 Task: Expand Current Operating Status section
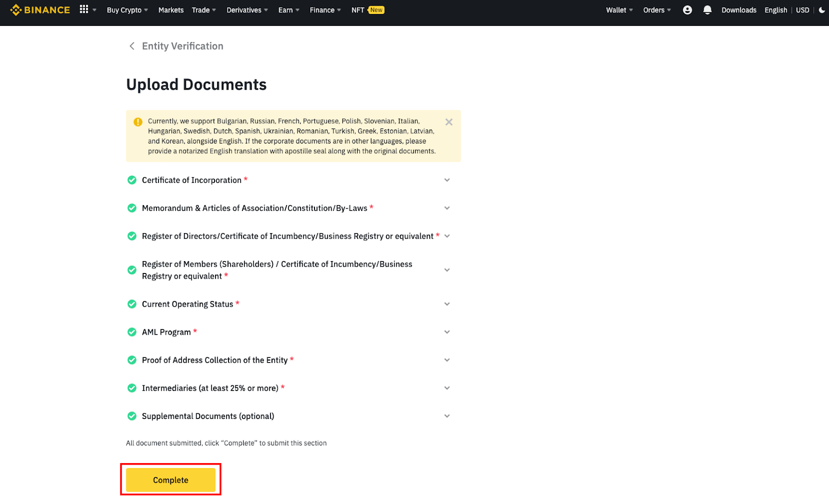[447, 304]
